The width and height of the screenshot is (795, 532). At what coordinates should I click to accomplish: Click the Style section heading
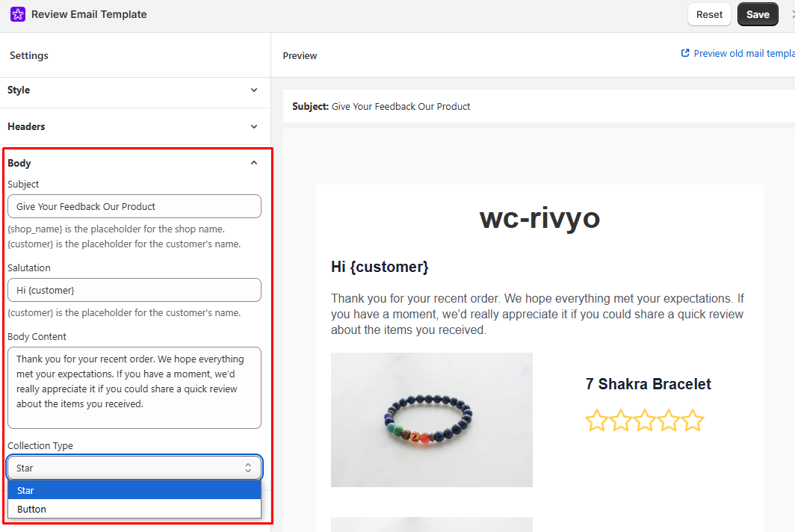pos(19,90)
